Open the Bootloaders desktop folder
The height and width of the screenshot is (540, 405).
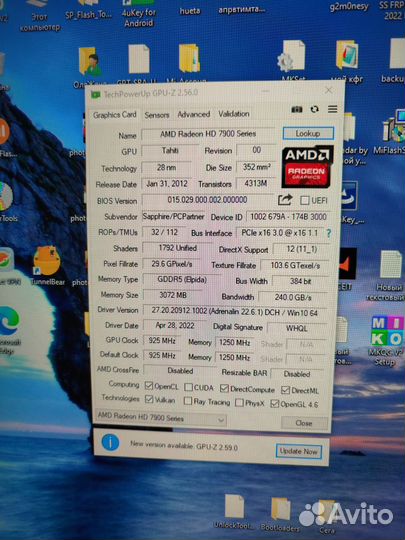tap(280, 514)
